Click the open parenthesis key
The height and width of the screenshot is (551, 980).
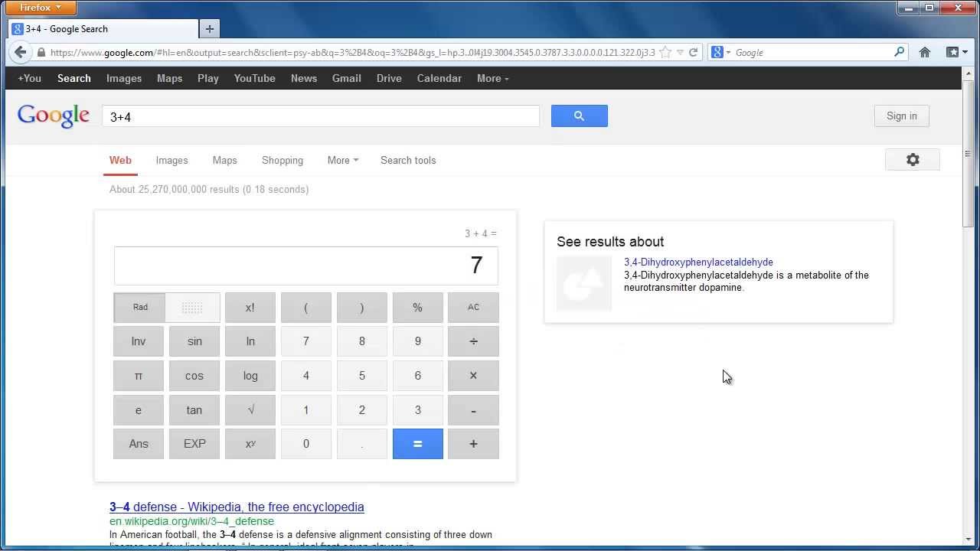point(306,308)
